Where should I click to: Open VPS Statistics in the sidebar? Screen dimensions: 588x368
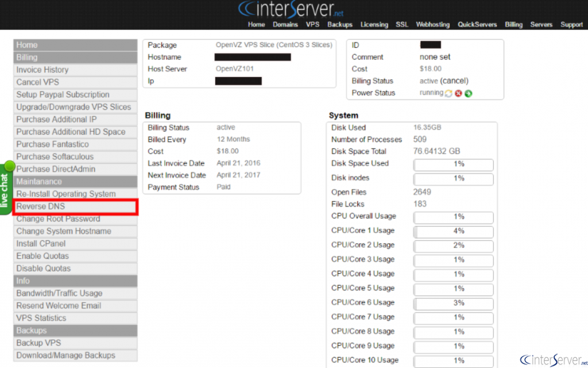(x=75, y=318)
